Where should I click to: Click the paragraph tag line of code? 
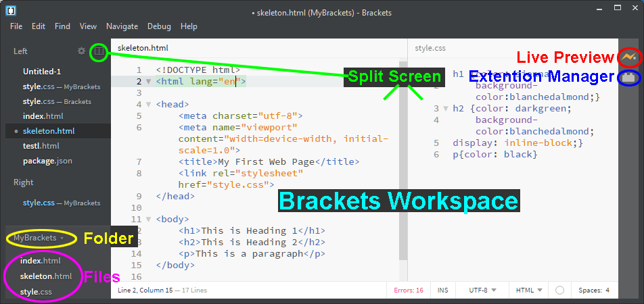[x=252, y=253]
